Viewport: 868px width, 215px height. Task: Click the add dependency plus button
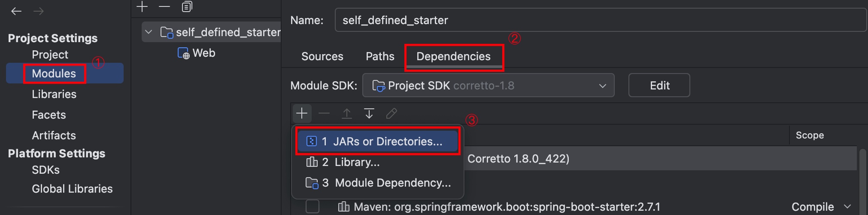point(302,113)
